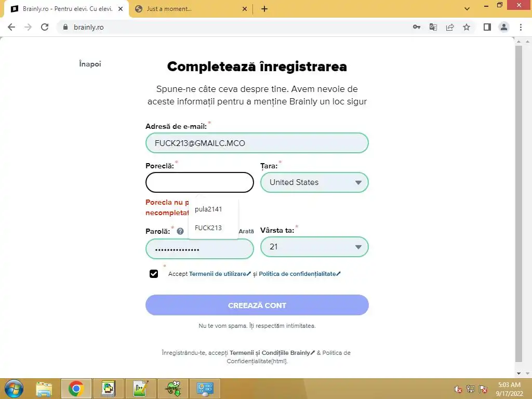Click the scrollbar down arrow
Viewport: 532px width, 399px height.
[518, 373]
